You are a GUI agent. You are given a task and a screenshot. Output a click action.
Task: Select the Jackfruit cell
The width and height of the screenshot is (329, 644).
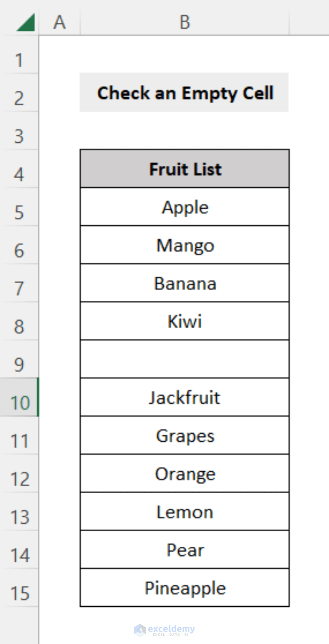(184, 397)
